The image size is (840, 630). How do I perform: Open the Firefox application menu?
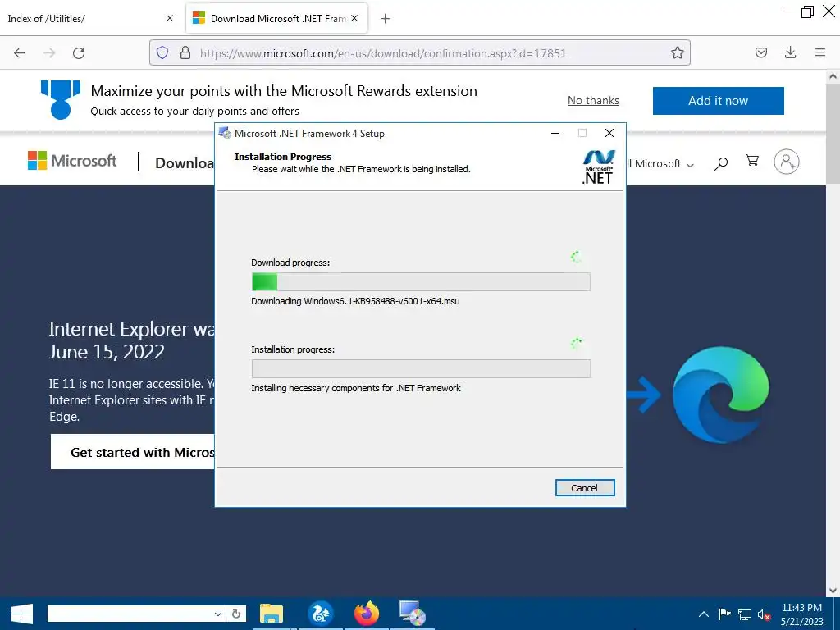[x=820, y=52]
